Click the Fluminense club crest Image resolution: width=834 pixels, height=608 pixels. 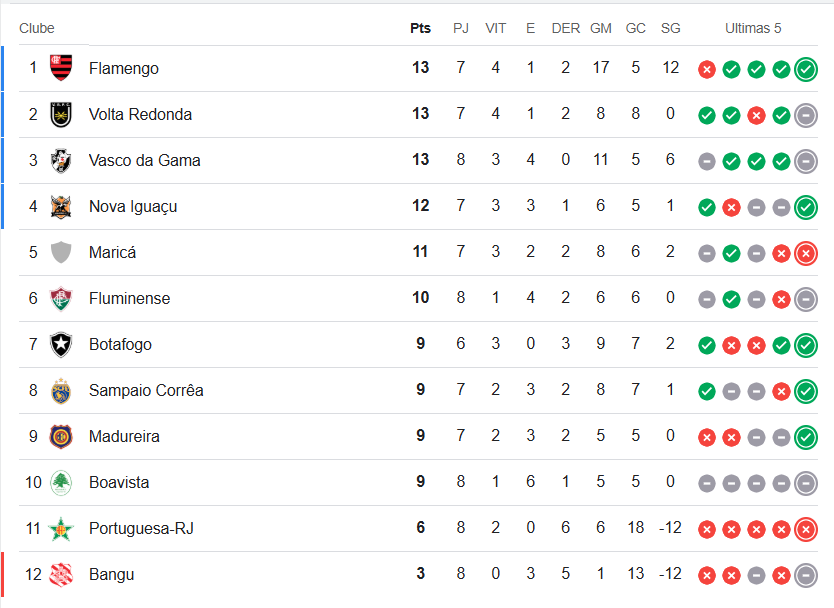tap(61, 298)
